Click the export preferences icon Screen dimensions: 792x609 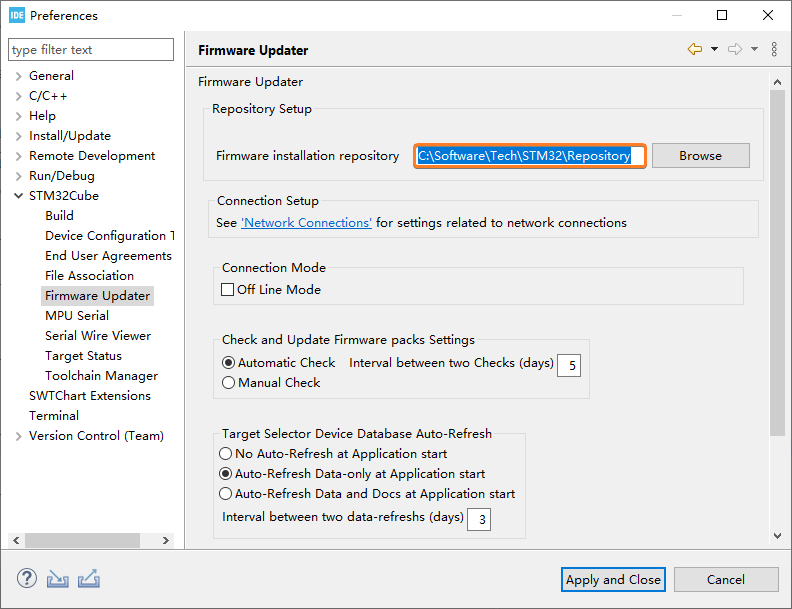(89, 579)
